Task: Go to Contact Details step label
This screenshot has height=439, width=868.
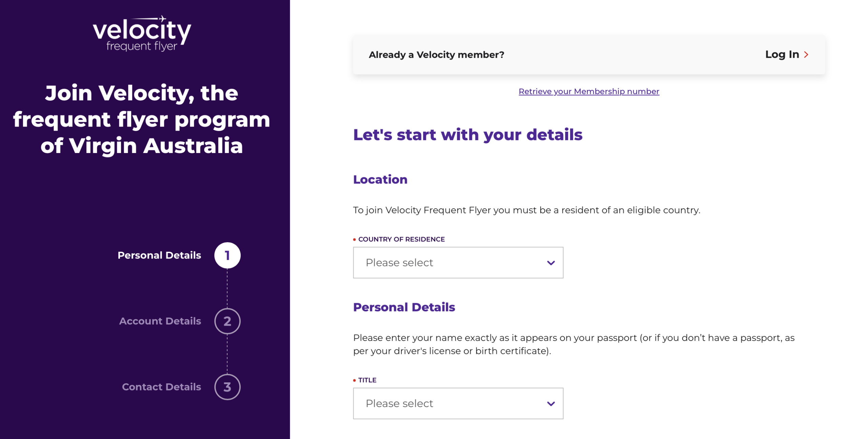Action: click(x=161, y=387)
